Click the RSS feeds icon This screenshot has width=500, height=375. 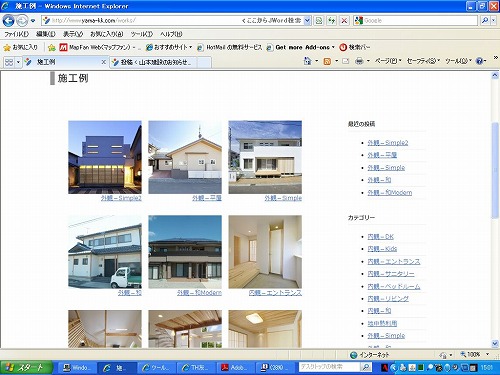point(327,61)
